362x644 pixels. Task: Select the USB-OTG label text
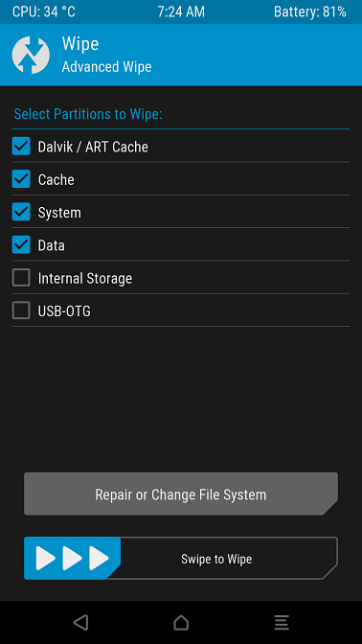[x=64, y=311]
